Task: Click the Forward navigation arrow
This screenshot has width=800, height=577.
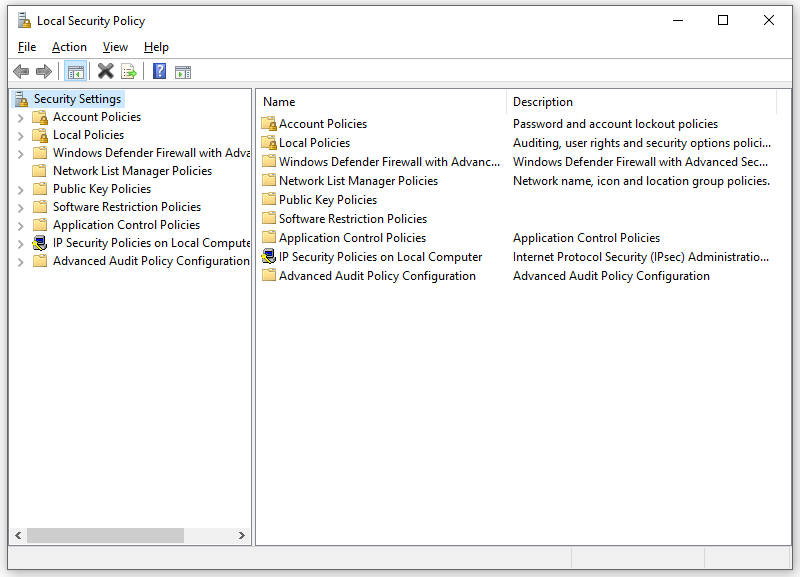Action: 44,71
